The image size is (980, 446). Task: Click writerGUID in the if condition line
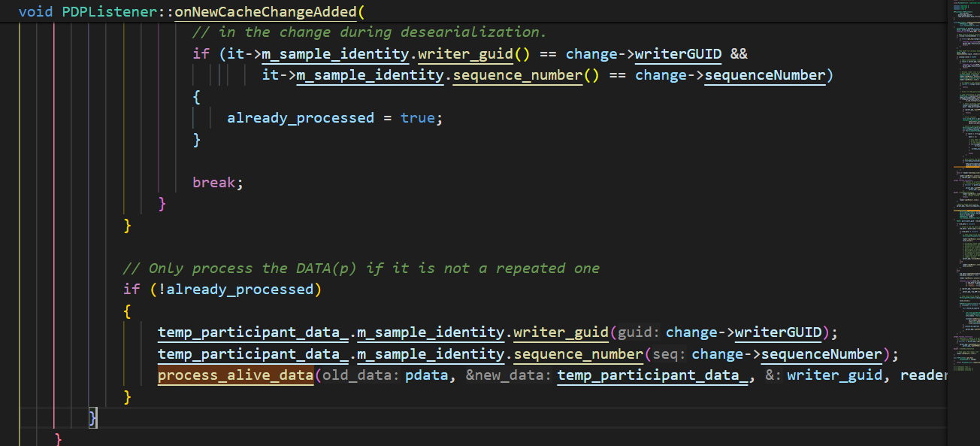pos(678,54)
